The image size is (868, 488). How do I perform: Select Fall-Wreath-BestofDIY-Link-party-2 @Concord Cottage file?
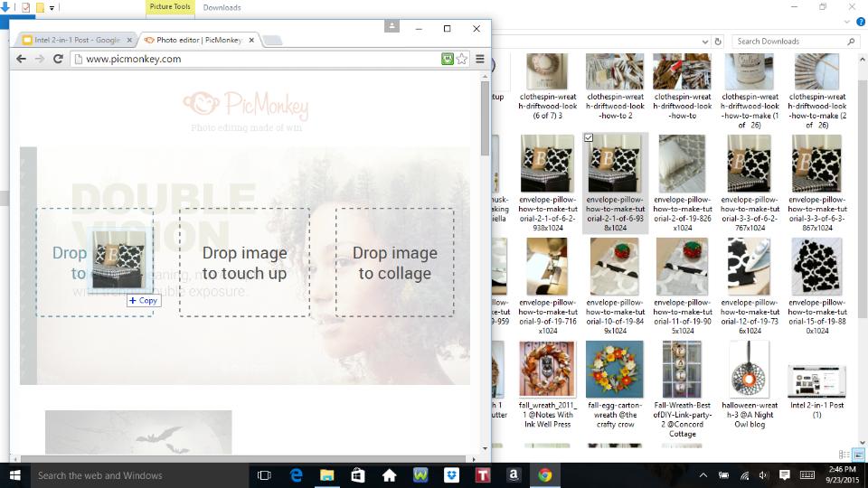[683, 389]
